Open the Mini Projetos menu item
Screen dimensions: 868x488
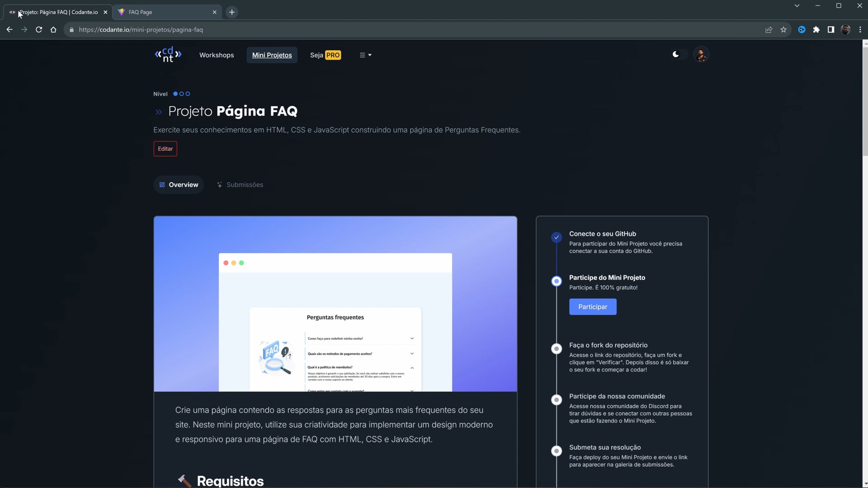click(x=272, y=55)
